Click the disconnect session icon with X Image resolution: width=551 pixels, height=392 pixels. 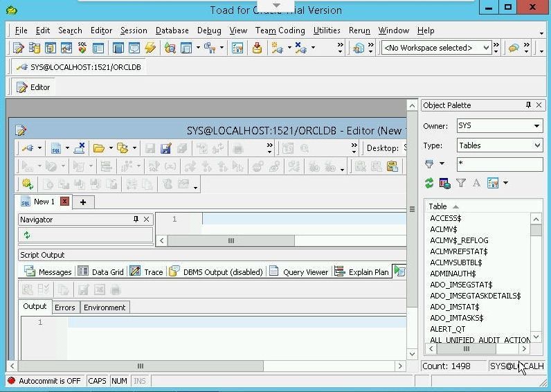pos(301,48)
